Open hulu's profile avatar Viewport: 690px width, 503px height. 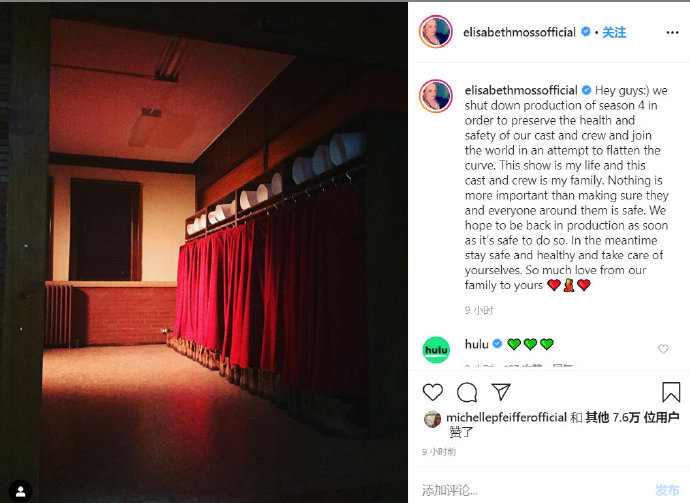436,350
